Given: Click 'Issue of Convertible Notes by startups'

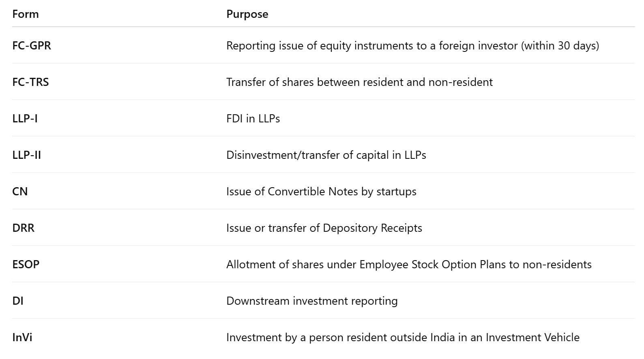Looking at the screenshot, I should pos(321,191).
